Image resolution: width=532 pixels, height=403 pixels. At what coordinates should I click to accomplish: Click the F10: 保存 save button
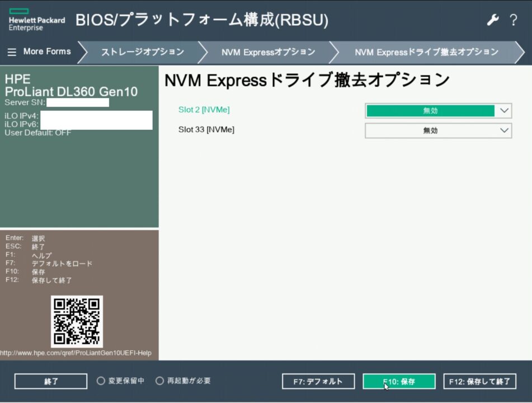click(x=399, y=381)
